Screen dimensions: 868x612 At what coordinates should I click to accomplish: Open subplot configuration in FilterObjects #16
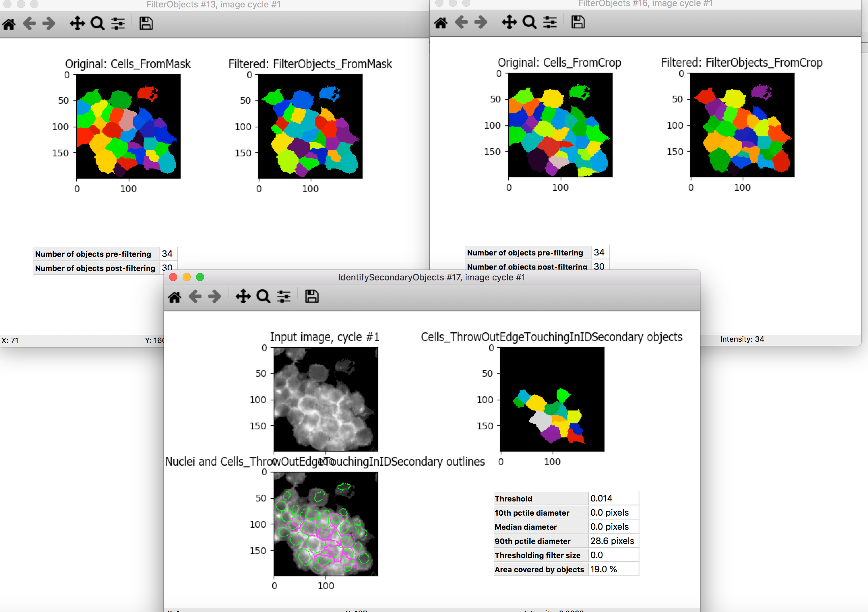coord(549,22)
